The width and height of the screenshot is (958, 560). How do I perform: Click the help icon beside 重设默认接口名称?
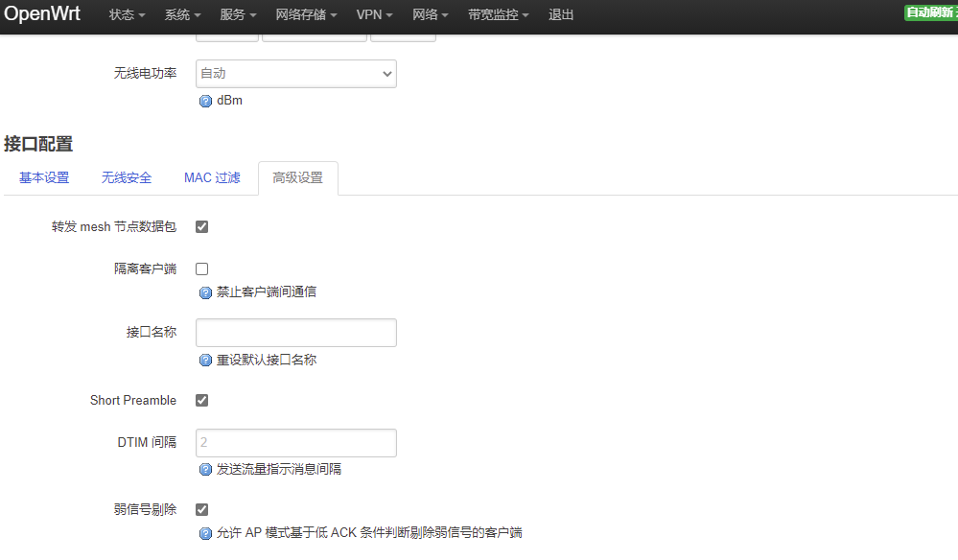click(205, 361)
